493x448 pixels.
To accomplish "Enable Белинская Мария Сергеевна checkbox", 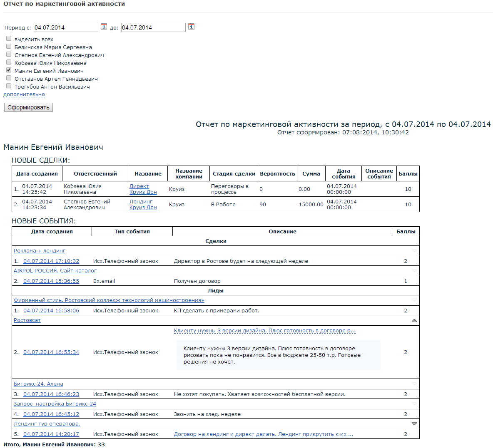I will [x=9, y=47].
